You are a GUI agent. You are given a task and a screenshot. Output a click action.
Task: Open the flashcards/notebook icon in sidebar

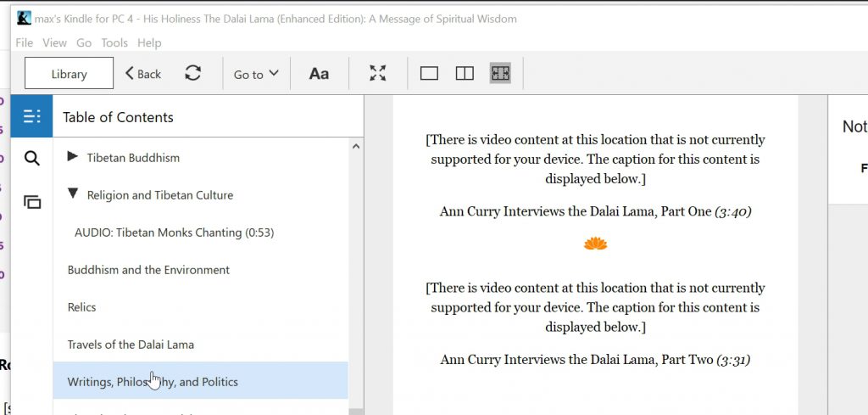32,202
